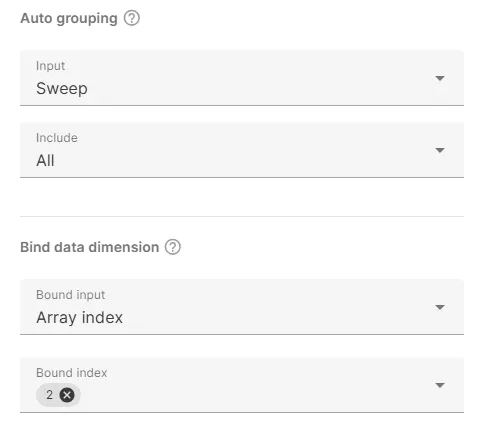The height and width of the screenshot is (430, 482).
Task: Click the Include field label
Action: (57, 138)
